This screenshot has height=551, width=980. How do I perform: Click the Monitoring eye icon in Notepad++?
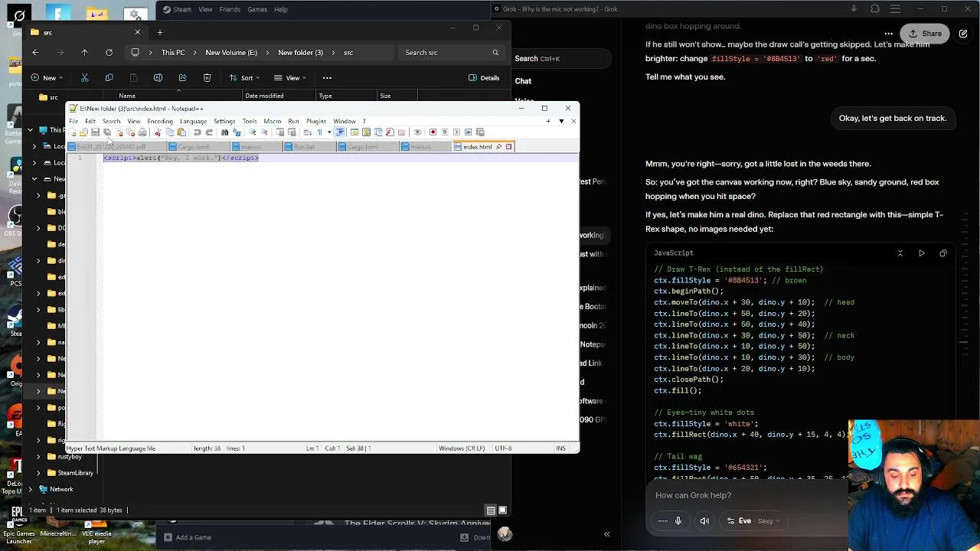417,132
